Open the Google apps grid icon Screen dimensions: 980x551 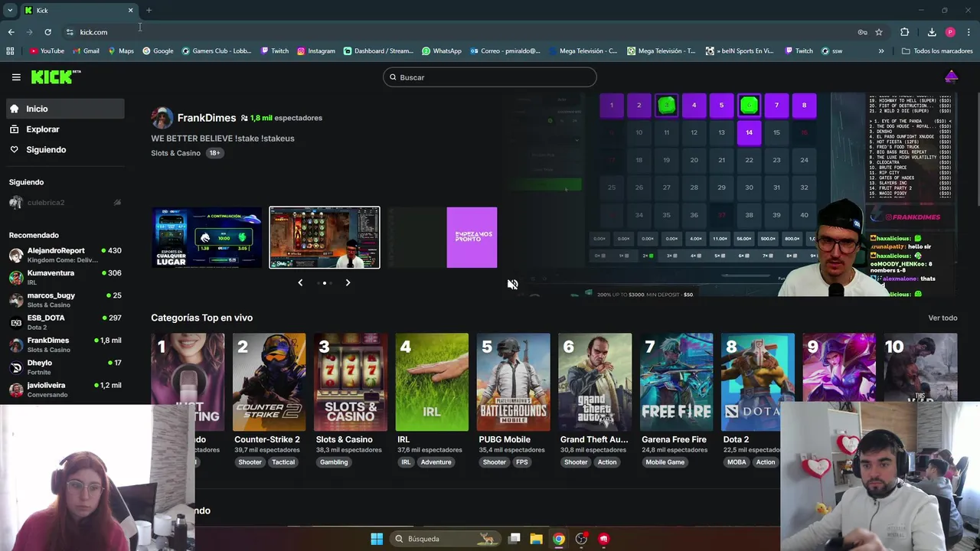[10, 51]
